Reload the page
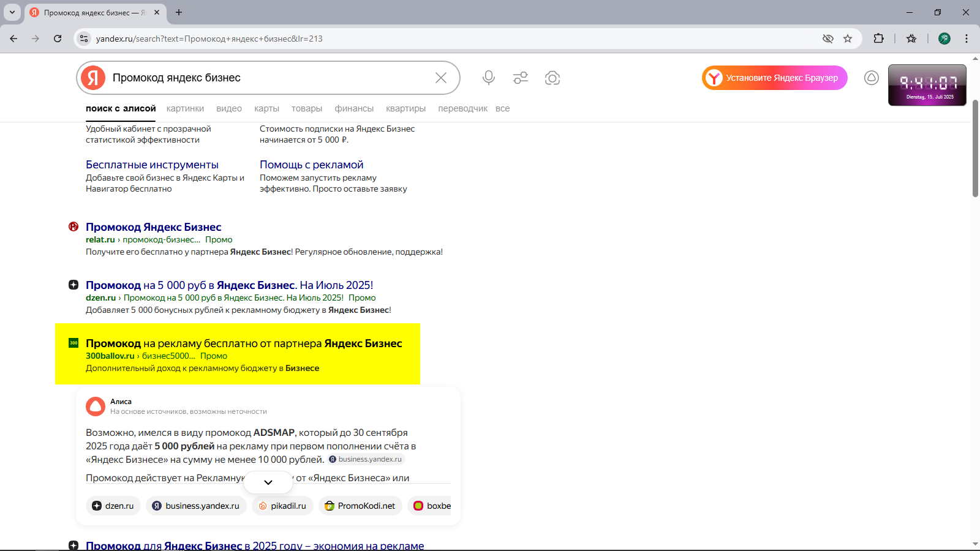Image resolution: width=980 pixels, height=551 pixels. tap(58, 39)
